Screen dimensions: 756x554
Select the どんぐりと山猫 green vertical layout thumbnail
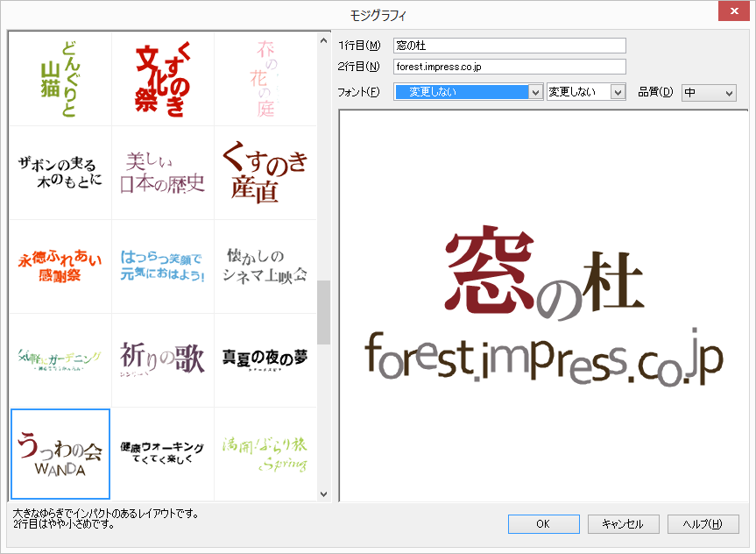pyautogui.click(x=60, y=79)
